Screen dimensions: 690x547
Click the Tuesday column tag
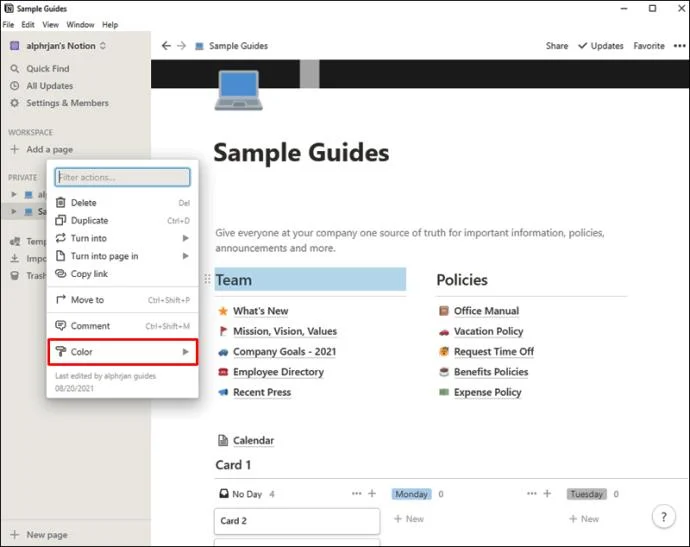point(587,494)
